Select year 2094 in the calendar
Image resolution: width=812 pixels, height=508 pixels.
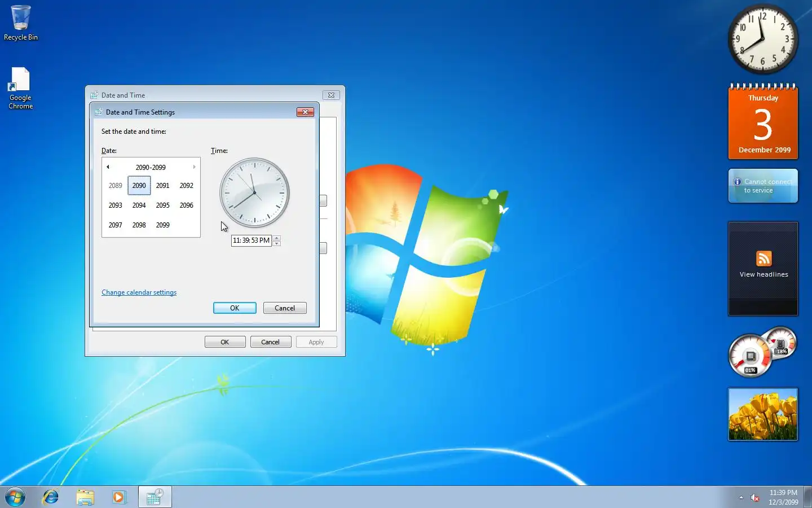139,205
